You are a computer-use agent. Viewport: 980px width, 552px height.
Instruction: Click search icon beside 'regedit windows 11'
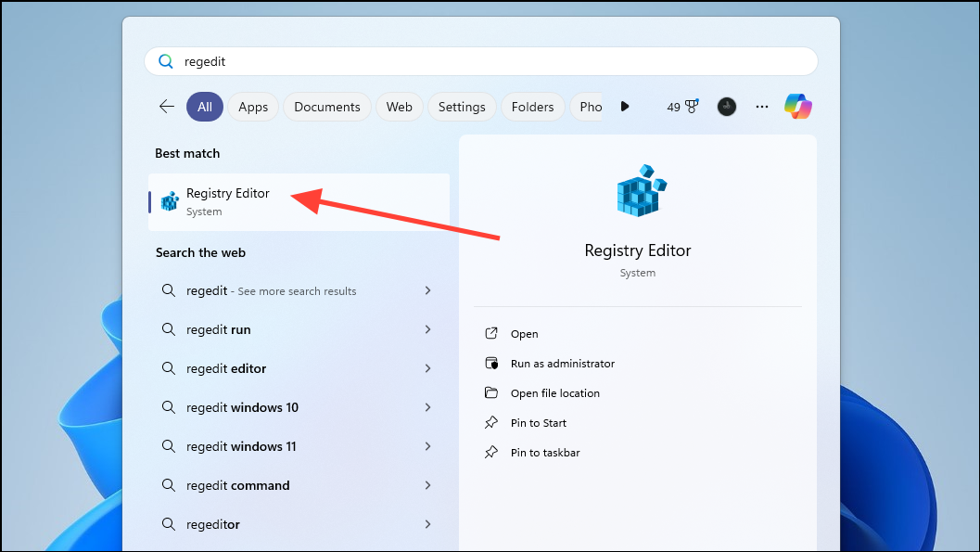[x=169, y=445]
